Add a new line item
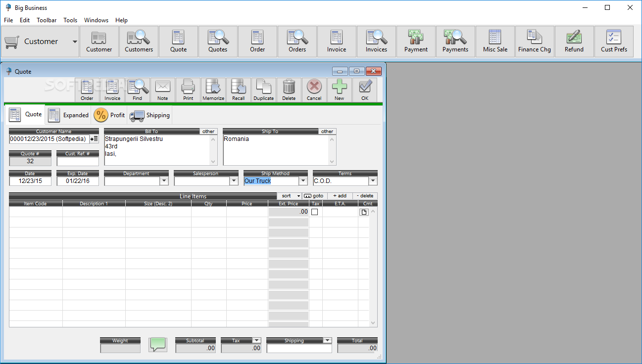The height and width of the screenshot is (364, 642). pos(340,196)
